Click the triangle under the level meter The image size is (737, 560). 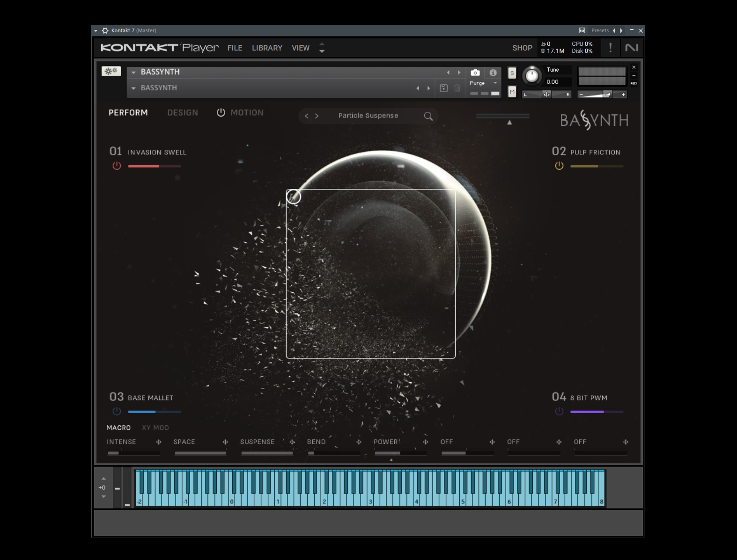pos(509,123)
